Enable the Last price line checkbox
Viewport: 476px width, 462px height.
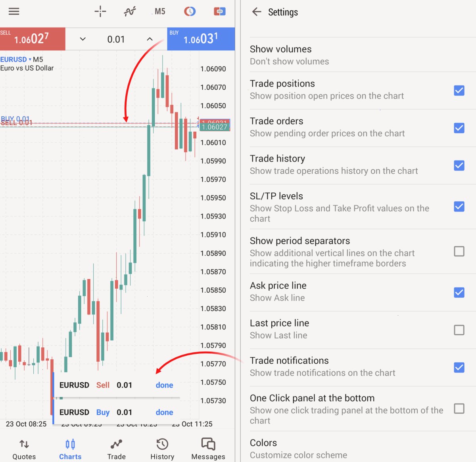coord(459,330)
